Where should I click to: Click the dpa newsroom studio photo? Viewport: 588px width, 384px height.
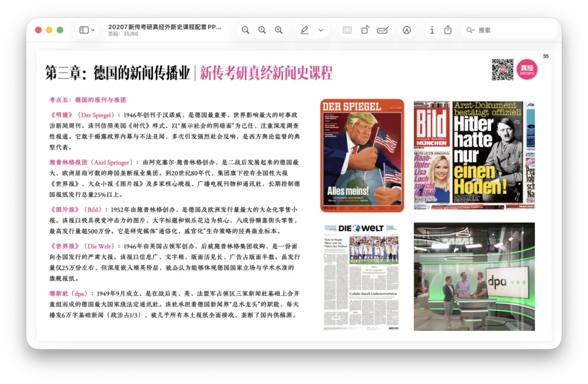coord(474,276)
